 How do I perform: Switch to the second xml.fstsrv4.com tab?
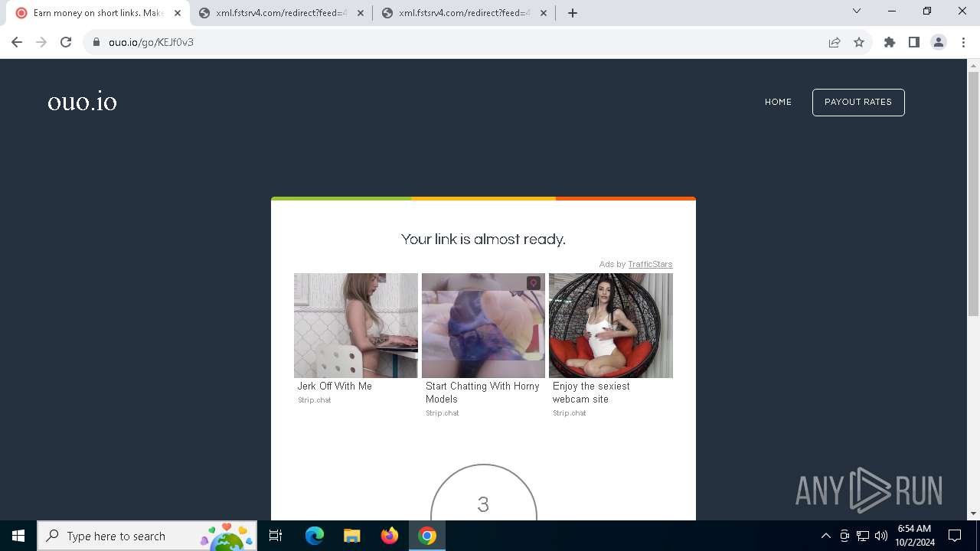pyautogui.click(x=281, y=13)
